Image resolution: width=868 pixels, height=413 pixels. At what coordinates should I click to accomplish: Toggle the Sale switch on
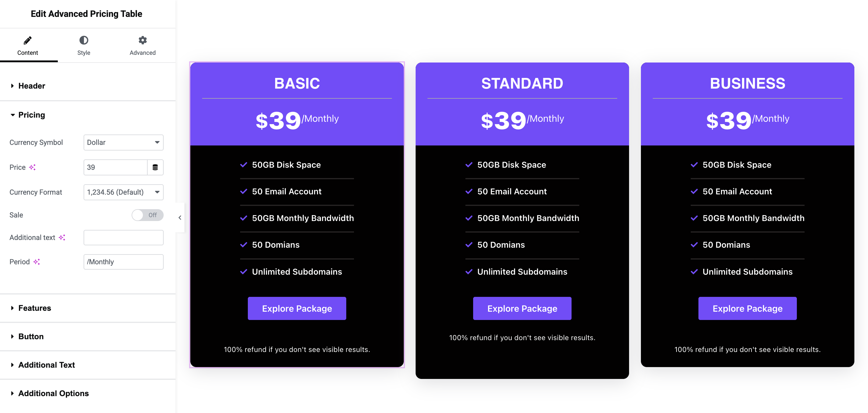(148, 215)
